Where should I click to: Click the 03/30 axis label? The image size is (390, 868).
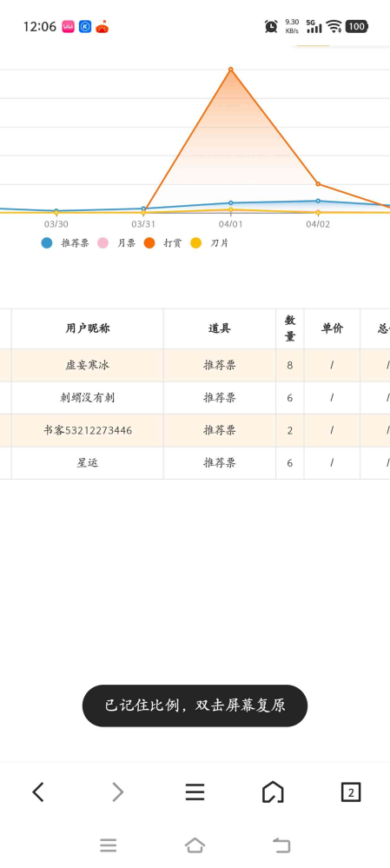(x=56, y=224)
